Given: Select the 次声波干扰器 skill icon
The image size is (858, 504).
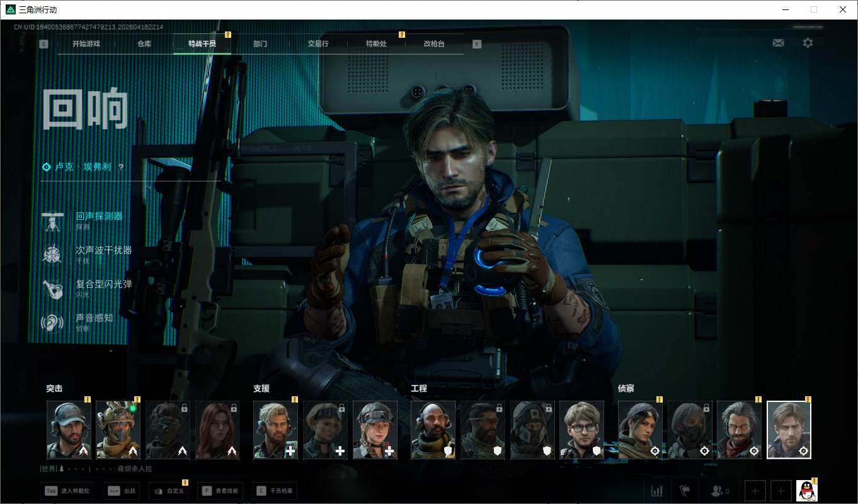Looking at the screenshot, I should pyautogui.click(x=52, y=255).
